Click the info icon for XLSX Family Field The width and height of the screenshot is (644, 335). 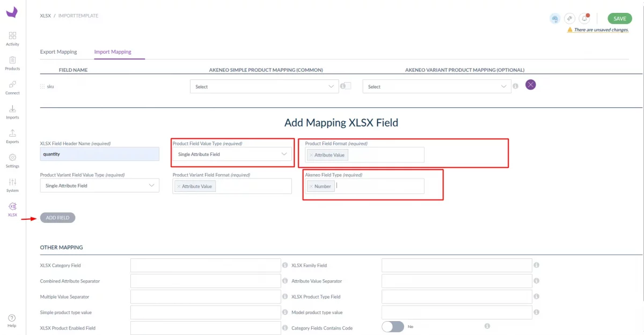[x=536, y=265]
